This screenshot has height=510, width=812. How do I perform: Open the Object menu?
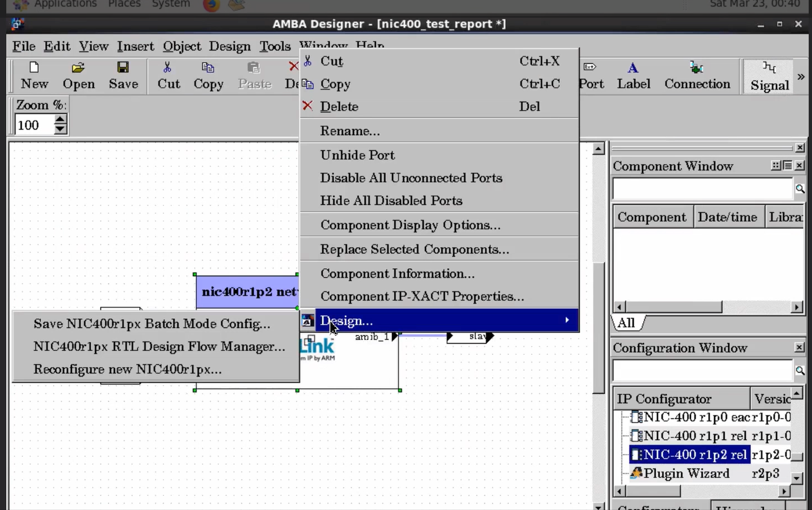click(182, 47)
